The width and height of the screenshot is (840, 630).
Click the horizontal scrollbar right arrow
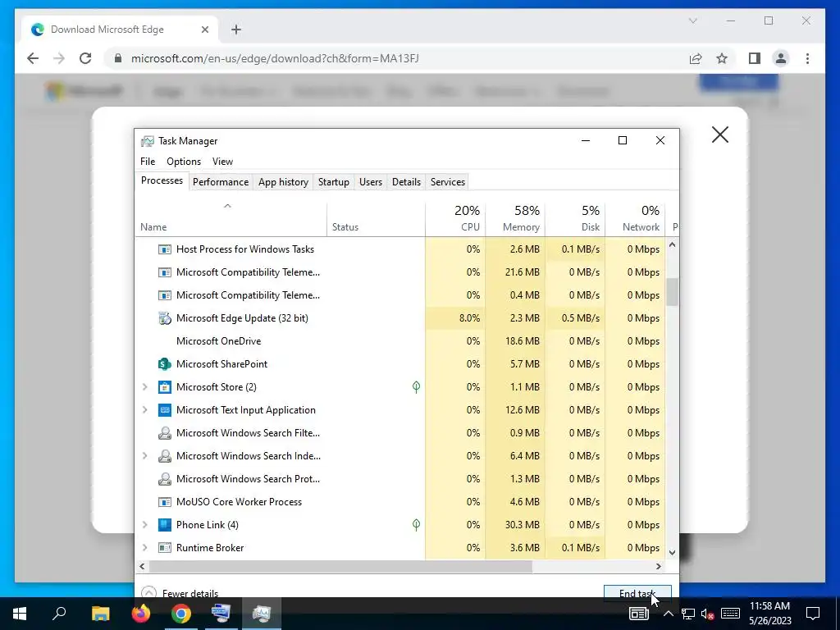[659, 566]
